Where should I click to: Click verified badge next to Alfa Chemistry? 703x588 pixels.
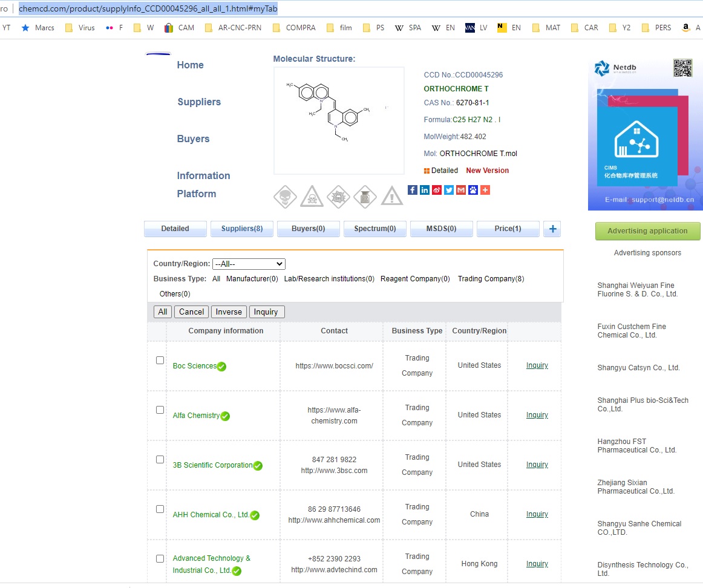click(225, 416)
